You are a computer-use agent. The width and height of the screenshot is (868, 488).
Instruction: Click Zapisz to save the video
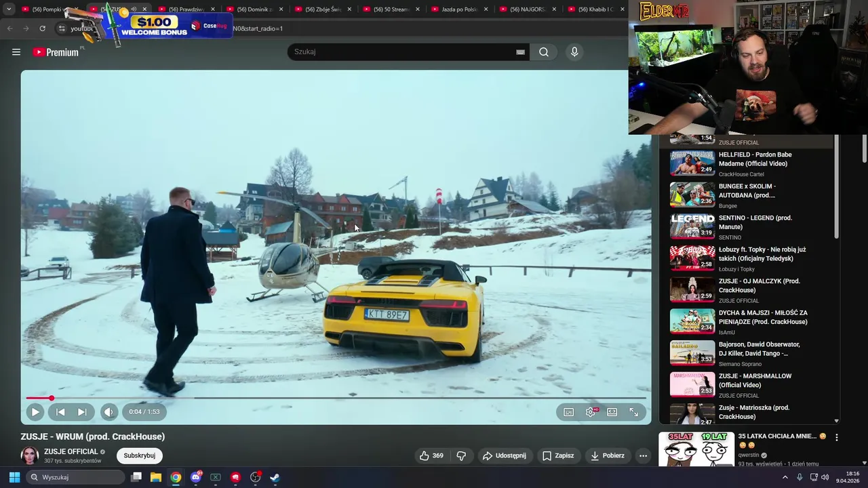558,455
